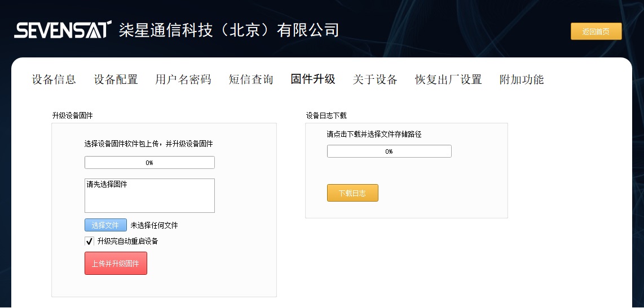Image resolution: width=644 pixels, height=308 pixels.
Task: Select the 固件升级 tab
Action: [x=313, y=79]
